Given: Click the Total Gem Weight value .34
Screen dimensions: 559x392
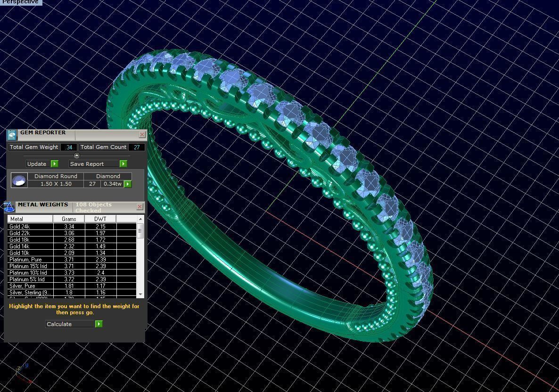Looking at the screenshot, I should pyautogui.click(x=69, y=147).
